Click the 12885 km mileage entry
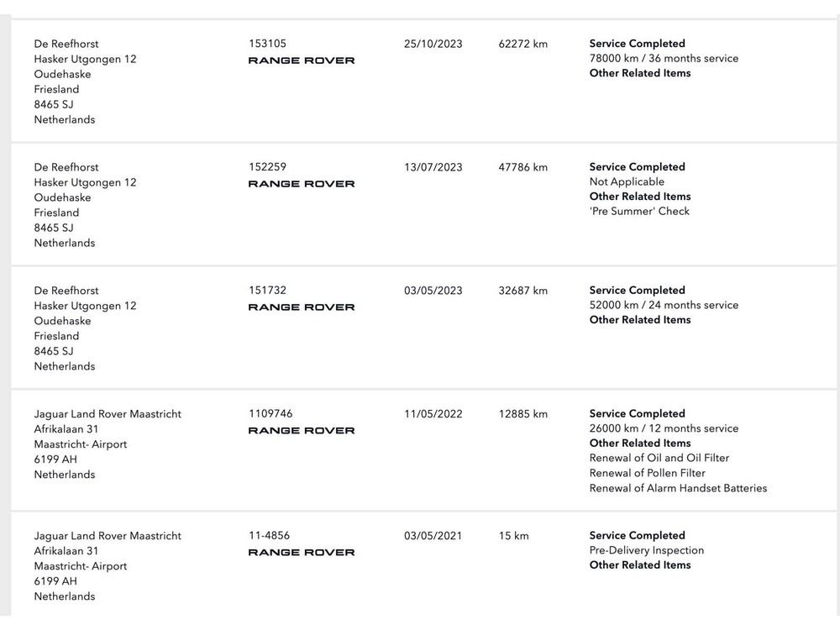Image resolution: width=840 pixels, height=630 pixels. (522, 414)
